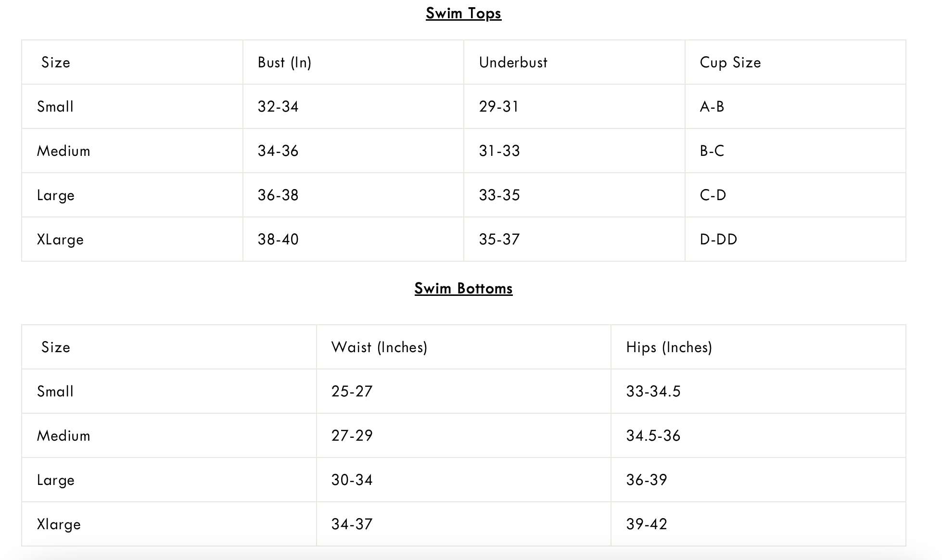Select the hips value 39-42
The height and width of the screenshot is (560, 942).
coord(647,524)
